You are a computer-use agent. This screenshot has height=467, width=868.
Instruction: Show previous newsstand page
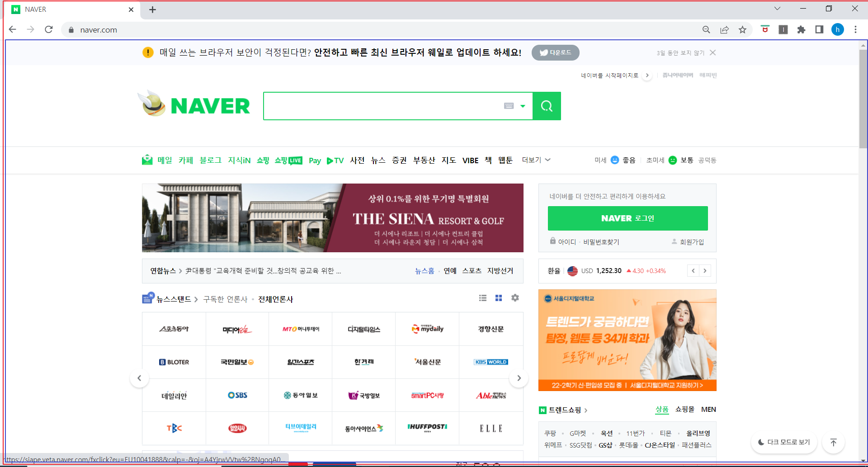(x=139, y=378)
